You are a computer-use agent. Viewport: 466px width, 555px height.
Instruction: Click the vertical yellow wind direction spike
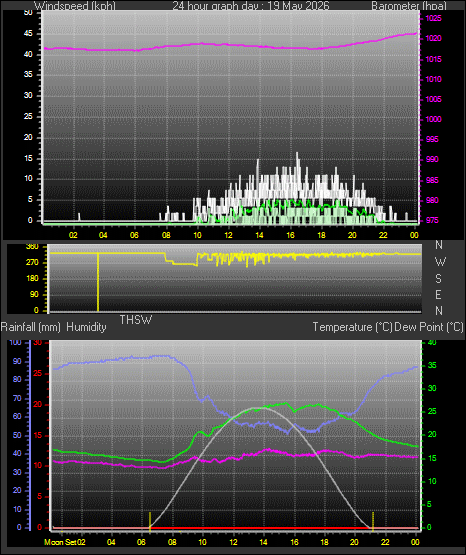[98, 282]
